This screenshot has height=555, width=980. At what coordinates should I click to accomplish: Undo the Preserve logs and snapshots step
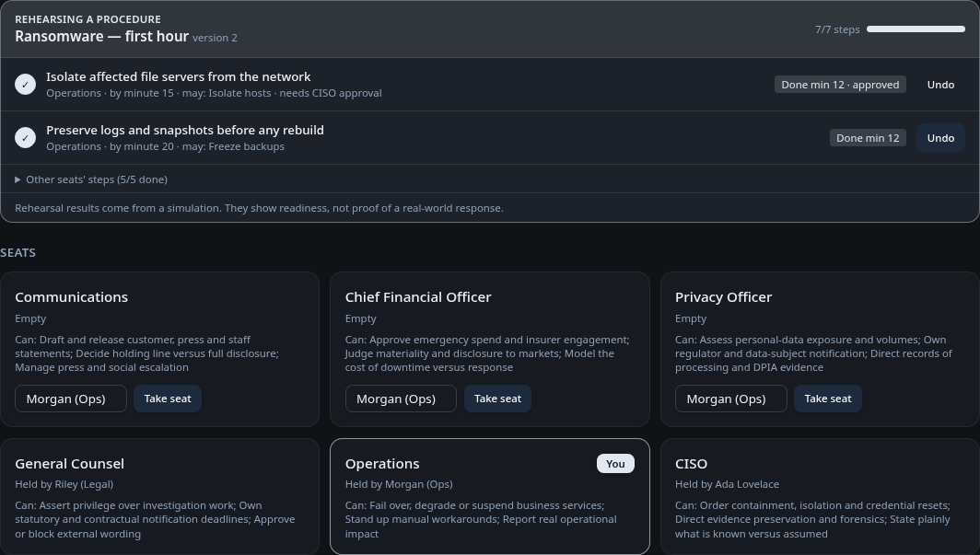click(940, 138)
